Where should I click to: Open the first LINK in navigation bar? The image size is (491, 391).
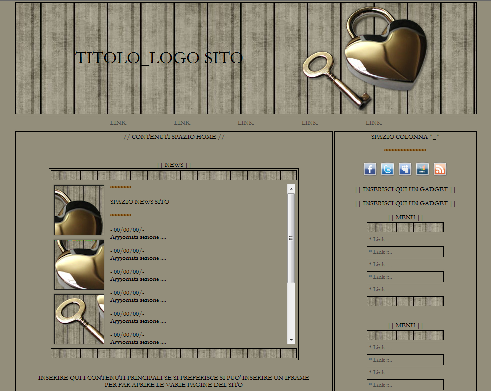coord(118,123)
